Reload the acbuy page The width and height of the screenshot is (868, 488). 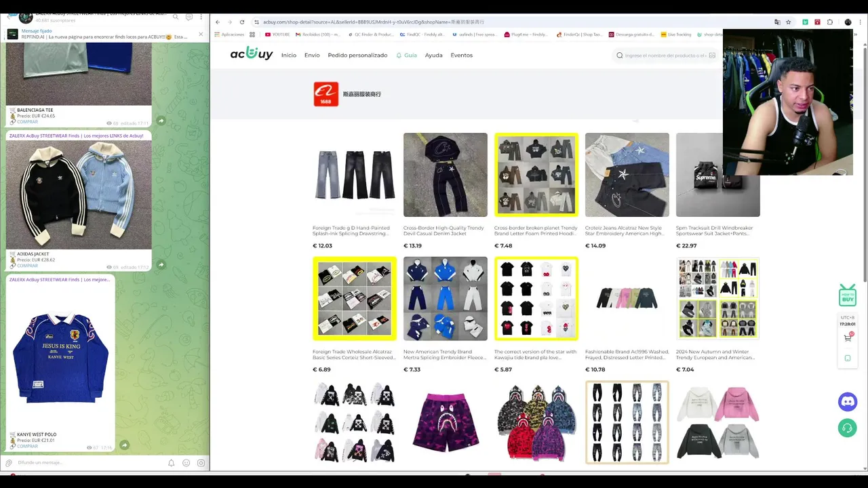pyautogui.click(x=242, y=22)
